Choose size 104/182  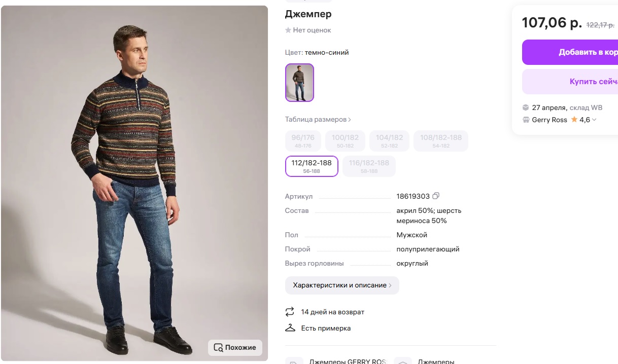(390, 141)
